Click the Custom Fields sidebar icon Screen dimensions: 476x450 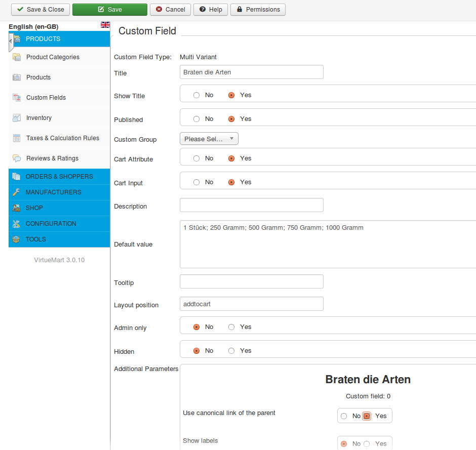point(17,98)
